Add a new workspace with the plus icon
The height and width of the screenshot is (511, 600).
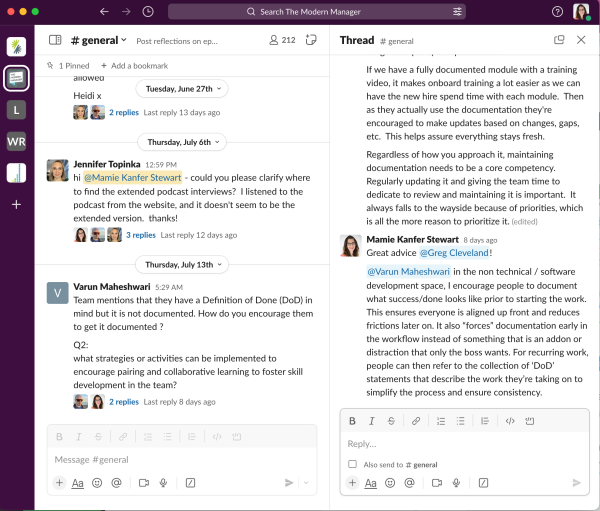click(16, 204)
